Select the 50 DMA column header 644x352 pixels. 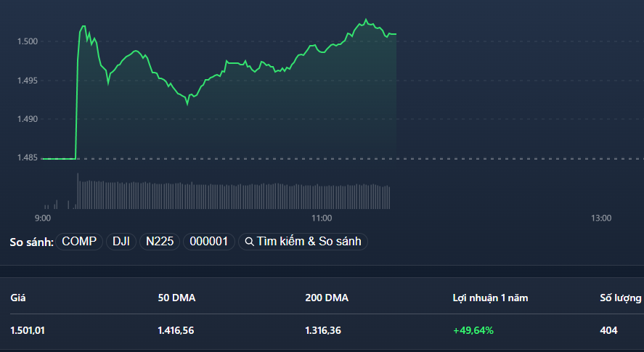click(x=176, y=298)
